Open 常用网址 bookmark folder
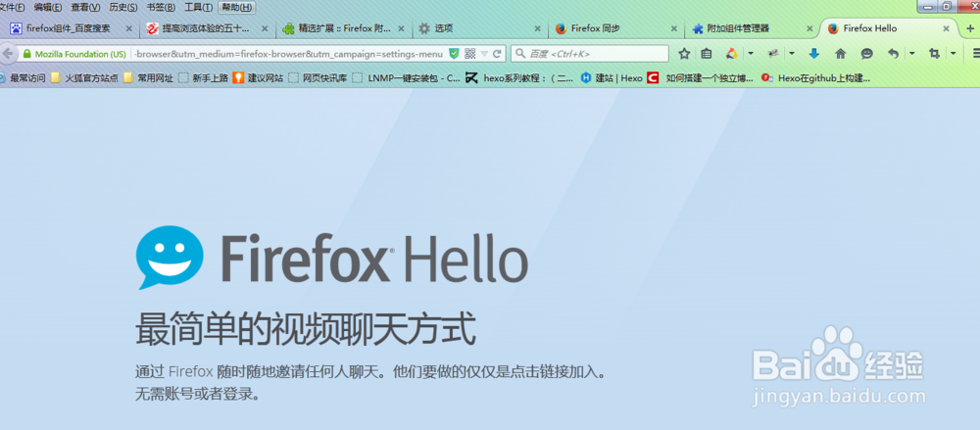This screenshot has height=430, width=980. tap(149, 78)
